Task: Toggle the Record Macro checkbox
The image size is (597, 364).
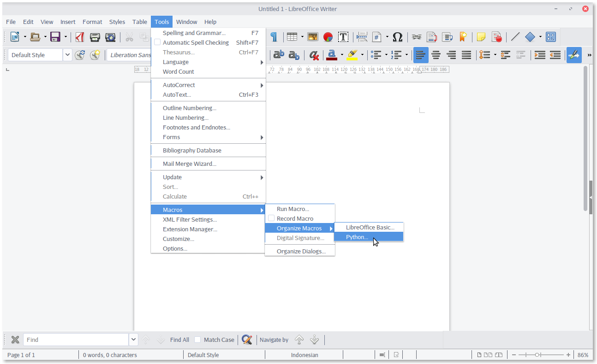Action: point(271,218)
